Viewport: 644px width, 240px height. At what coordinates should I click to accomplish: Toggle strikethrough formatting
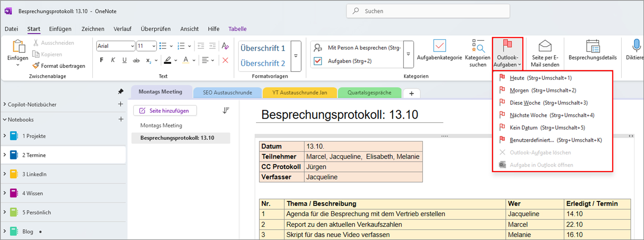[x=137, y=60]
